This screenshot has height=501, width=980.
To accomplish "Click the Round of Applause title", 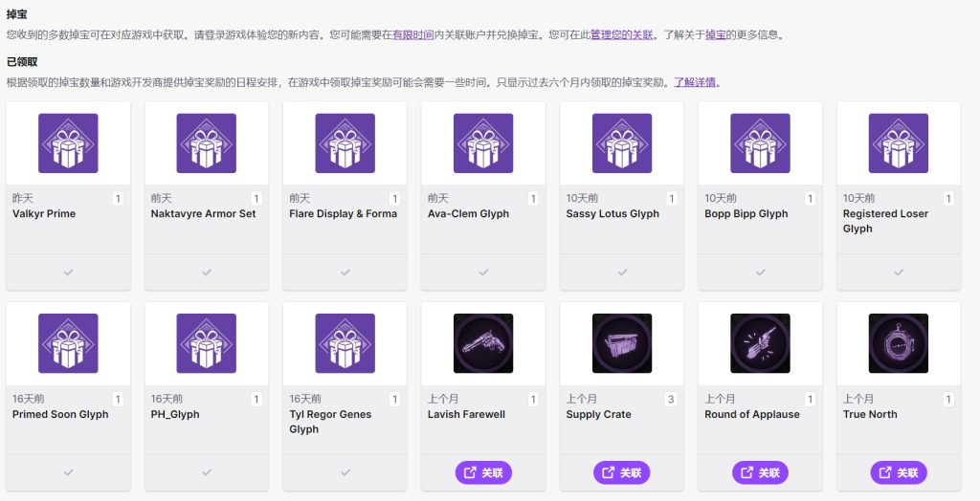I will tap(752, 415).
